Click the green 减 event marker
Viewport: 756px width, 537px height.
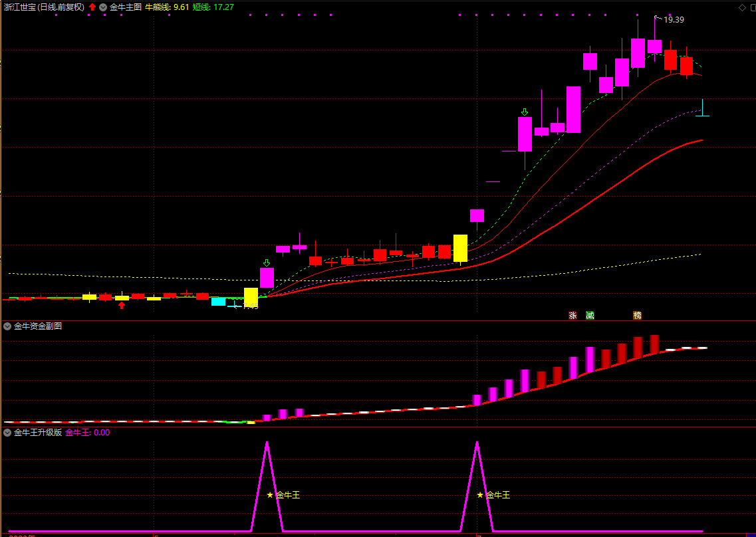590,316
